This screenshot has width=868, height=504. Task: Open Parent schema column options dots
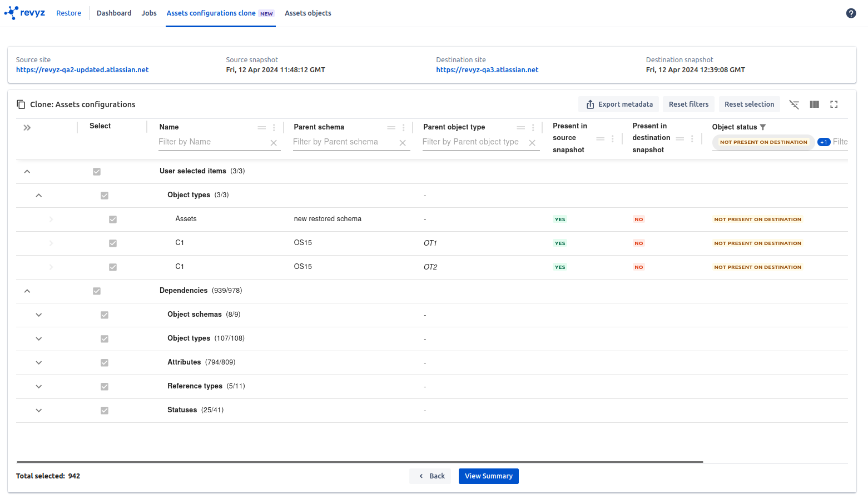404,127
